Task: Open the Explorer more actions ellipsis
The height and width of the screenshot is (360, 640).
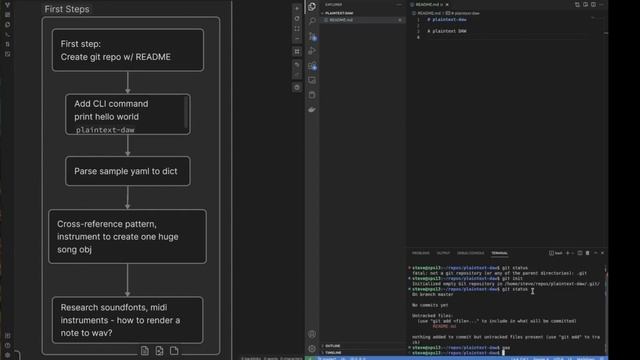Action: point(399,4)
